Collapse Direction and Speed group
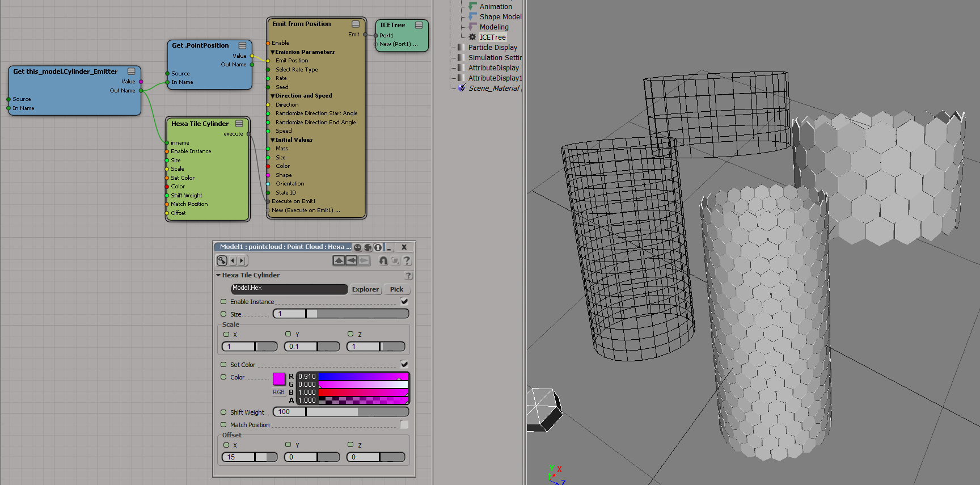The height and width of the screenshot is (485, 980). (273, 96)
